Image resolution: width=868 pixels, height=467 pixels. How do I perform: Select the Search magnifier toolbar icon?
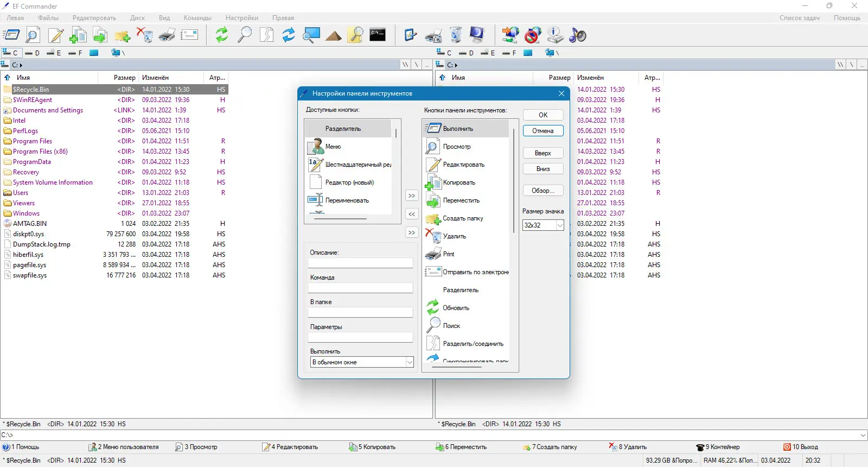(244, 35)
